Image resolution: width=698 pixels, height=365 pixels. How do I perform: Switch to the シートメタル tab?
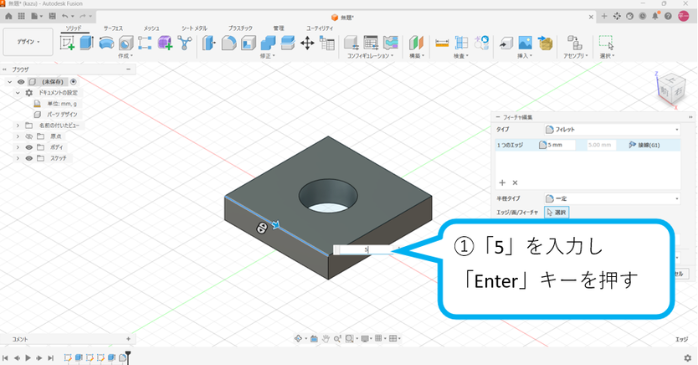(x=195, y=28)
